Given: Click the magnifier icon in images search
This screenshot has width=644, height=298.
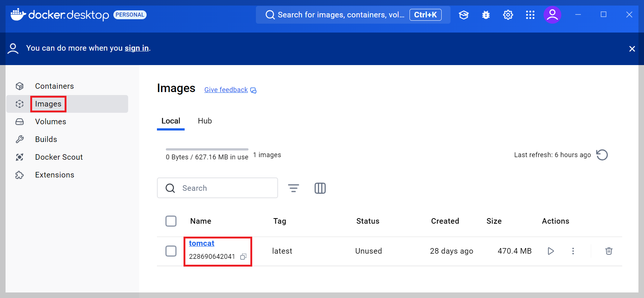Looking at the screenshot, I should 170,188.
